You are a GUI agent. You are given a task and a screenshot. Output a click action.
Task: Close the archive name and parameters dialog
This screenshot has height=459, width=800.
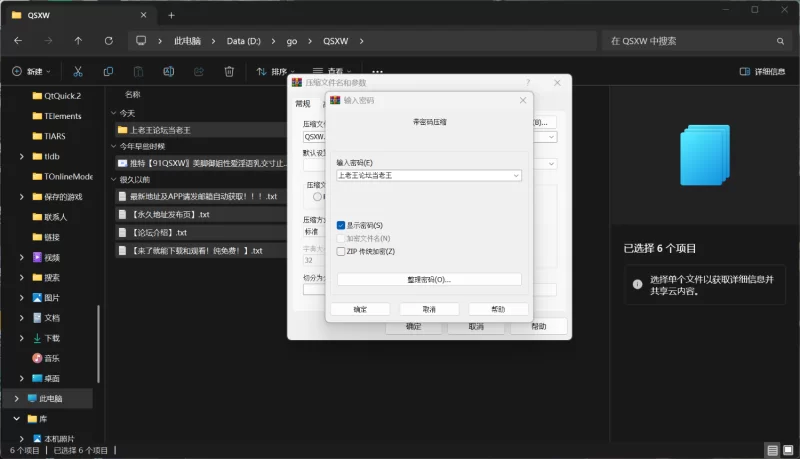click(x=557, y=83)
